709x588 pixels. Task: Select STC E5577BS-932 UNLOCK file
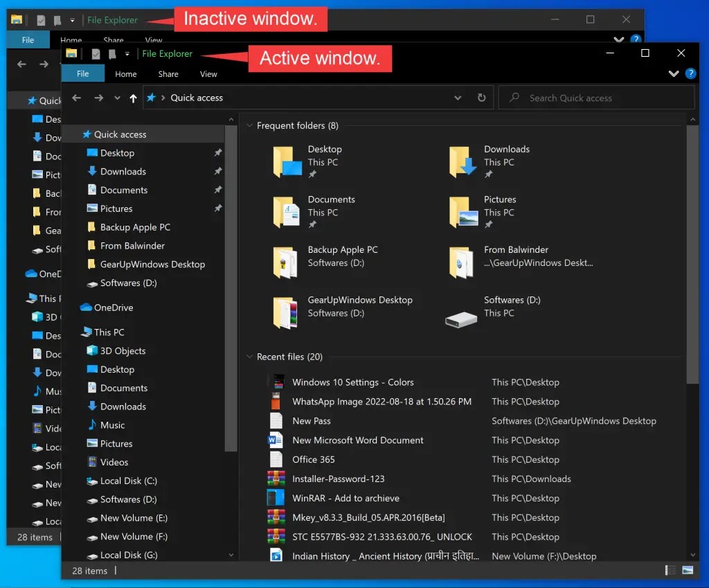coord(382,537)
